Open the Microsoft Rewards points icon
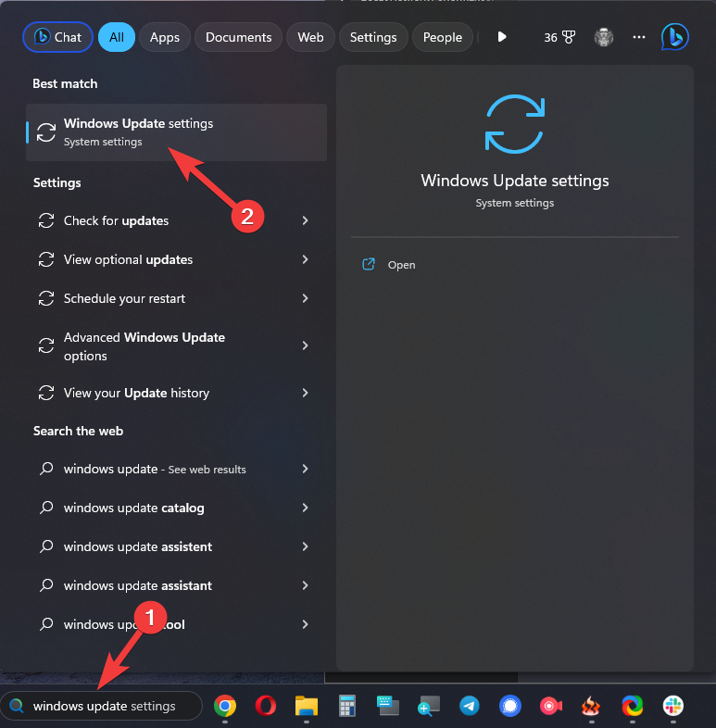 point(559,37)
